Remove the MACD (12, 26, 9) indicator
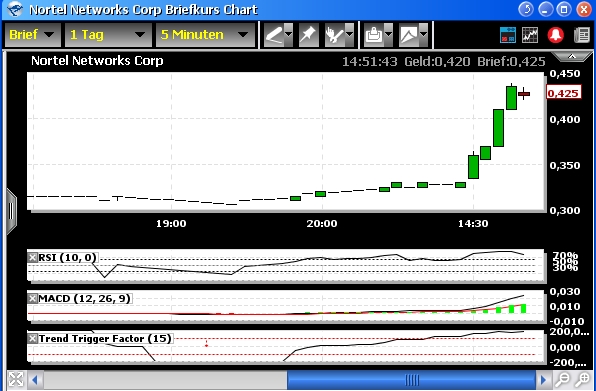 33,299
